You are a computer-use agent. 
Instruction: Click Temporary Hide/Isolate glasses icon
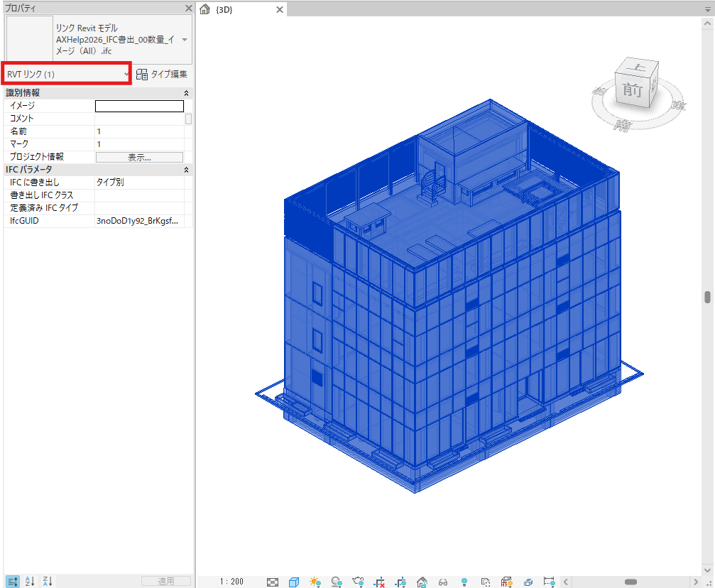pyautogui.click(x=443, y=582)
